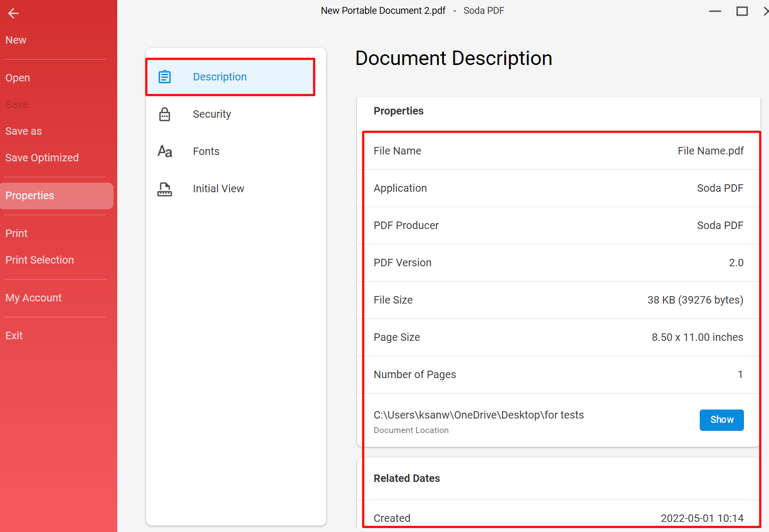
Task: Select Print from the sidebar
Action: (17, 233)
